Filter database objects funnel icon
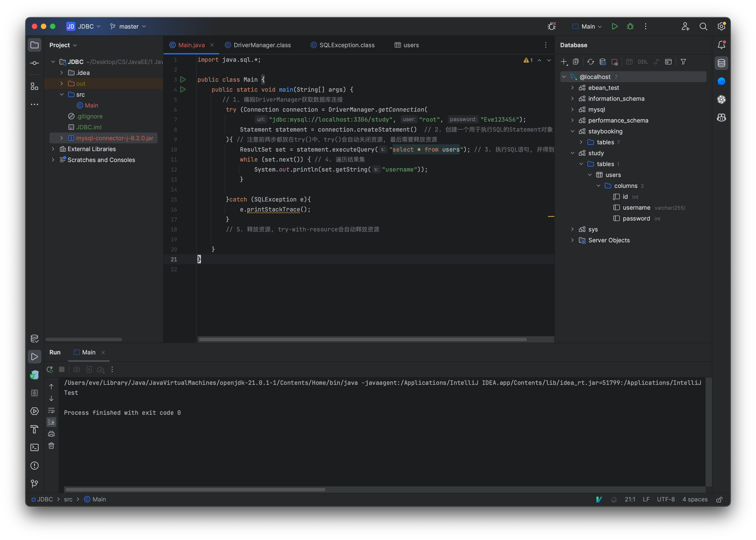 tap(683, 62)
